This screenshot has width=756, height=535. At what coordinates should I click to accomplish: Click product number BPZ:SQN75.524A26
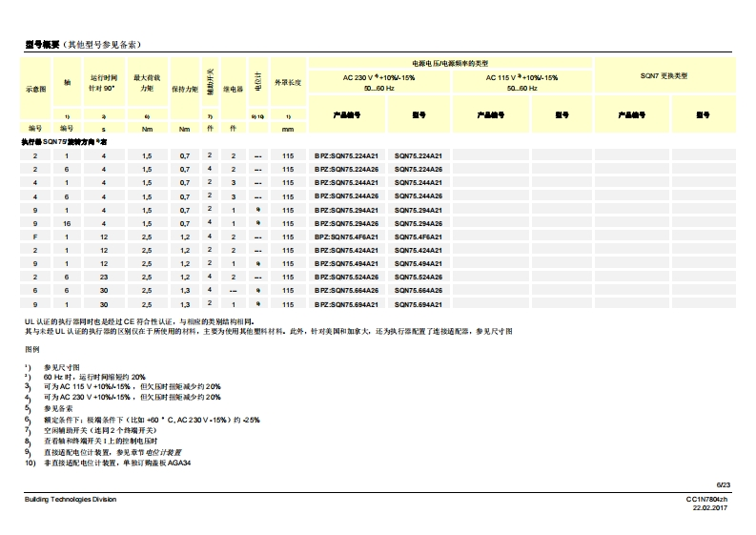click(345, 277)
